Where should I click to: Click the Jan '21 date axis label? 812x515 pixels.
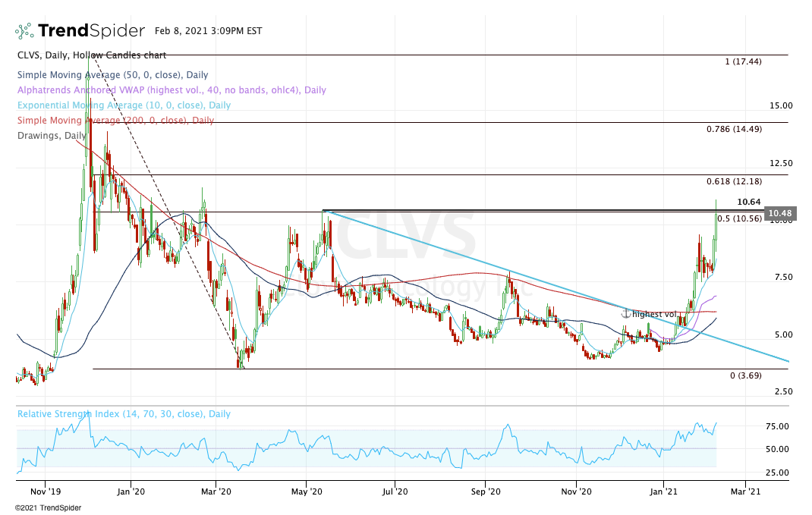tap(663, 491)
